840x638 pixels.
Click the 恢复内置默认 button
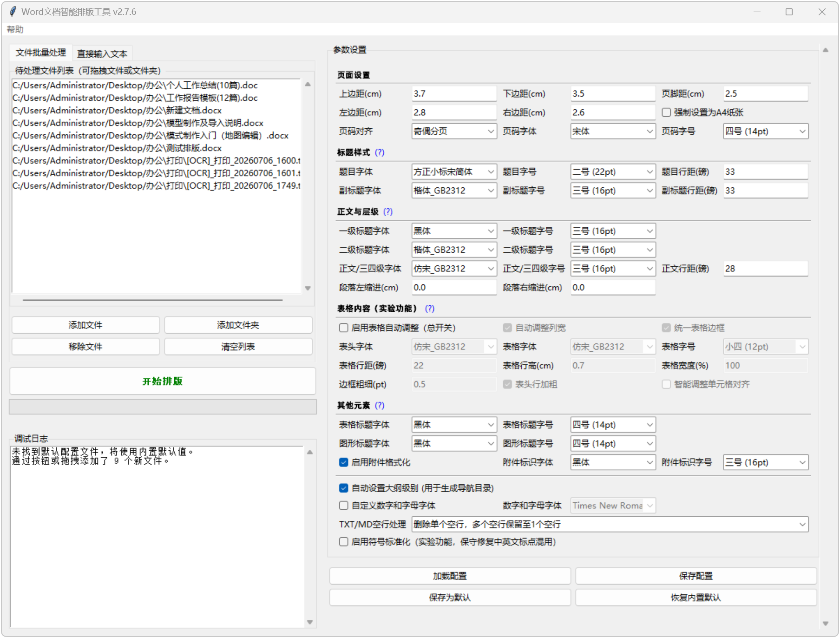[696, 598]
